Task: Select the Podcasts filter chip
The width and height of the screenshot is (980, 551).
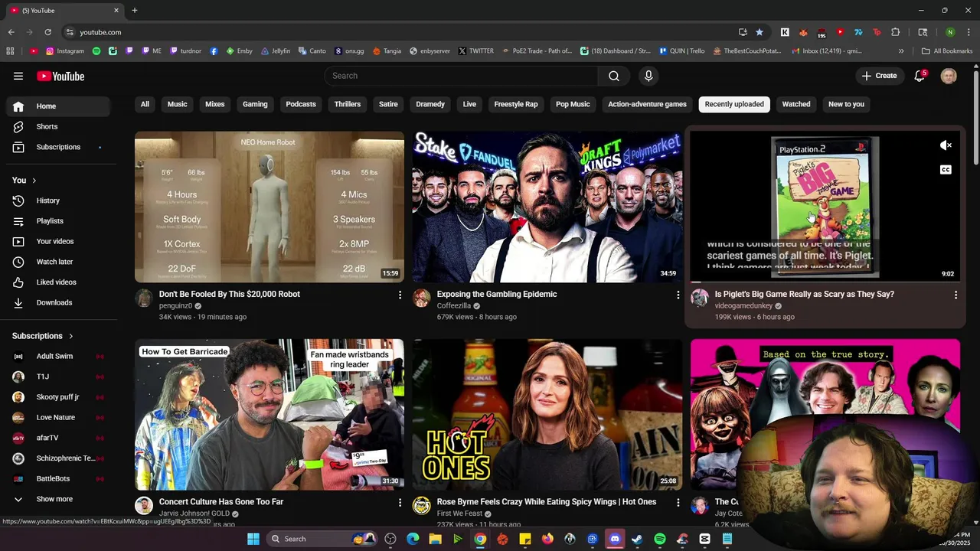Action: (301, 104)
